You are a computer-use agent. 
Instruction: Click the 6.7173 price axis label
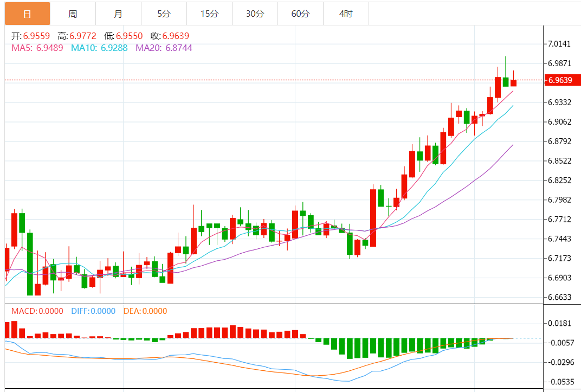point(559,258)
